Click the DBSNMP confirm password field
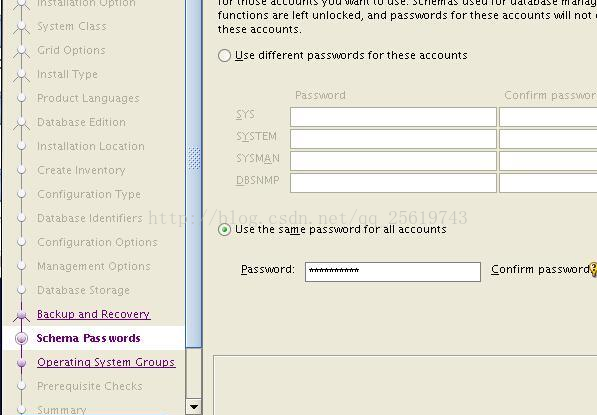Image resolution: width=597 pixels, height=415 pixels. click(548, 183)
